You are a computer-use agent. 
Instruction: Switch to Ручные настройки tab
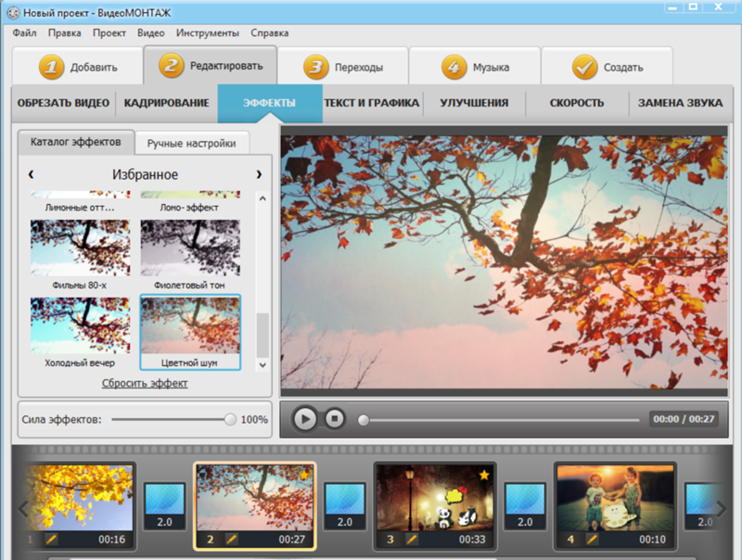click(x=192, y=144)
